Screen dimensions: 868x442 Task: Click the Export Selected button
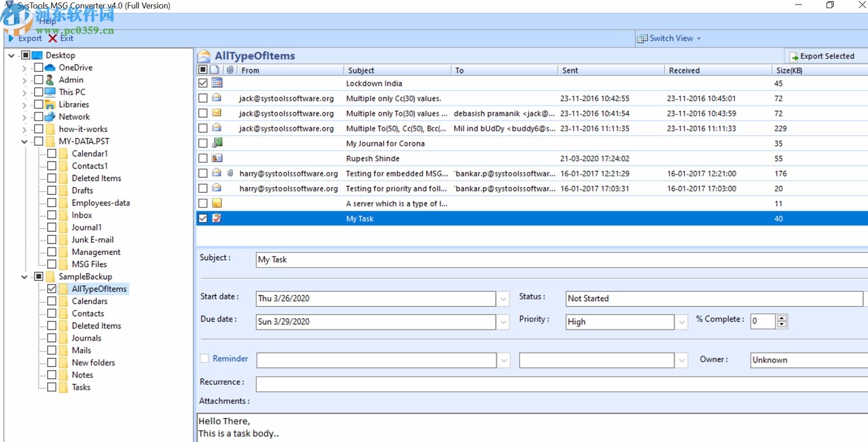(825, 56)
